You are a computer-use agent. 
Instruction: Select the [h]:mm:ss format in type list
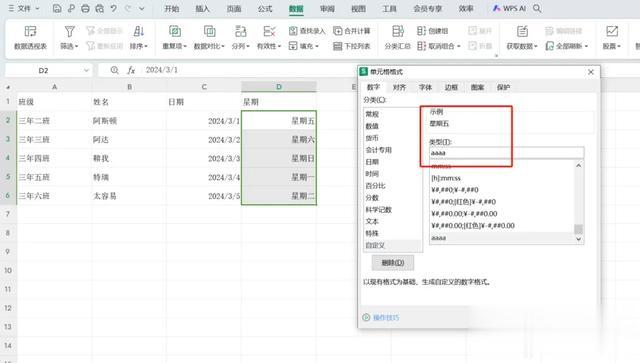502,178
